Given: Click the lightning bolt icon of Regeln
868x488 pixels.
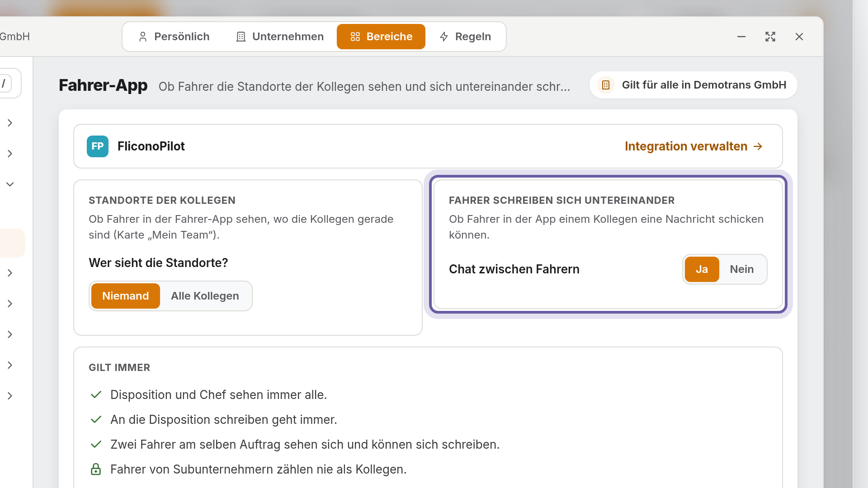Looking at the screenshot, I should pyautogui.click(x=444, y=37).
